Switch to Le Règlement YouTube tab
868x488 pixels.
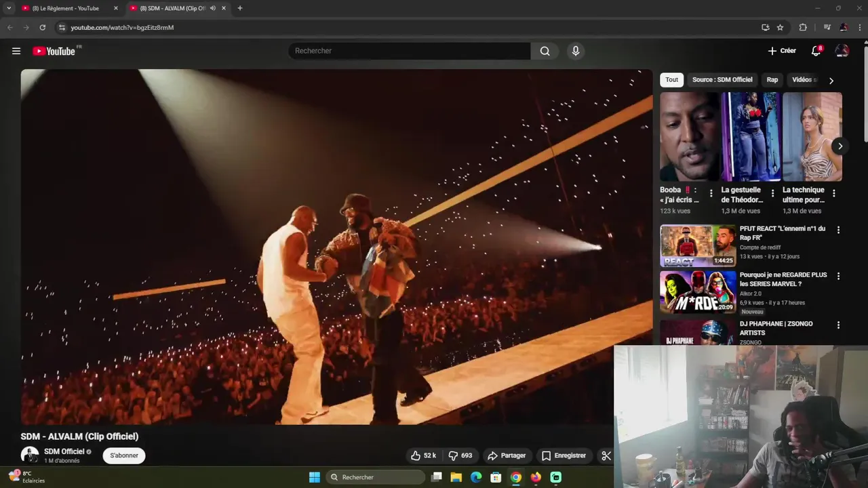tap(65, 8)
